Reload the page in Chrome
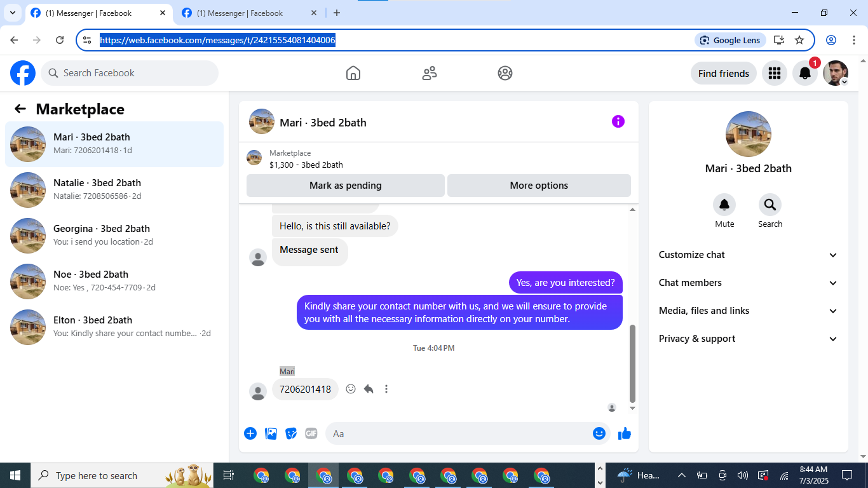This screenshot has height=488, width=868. (60, 40)
